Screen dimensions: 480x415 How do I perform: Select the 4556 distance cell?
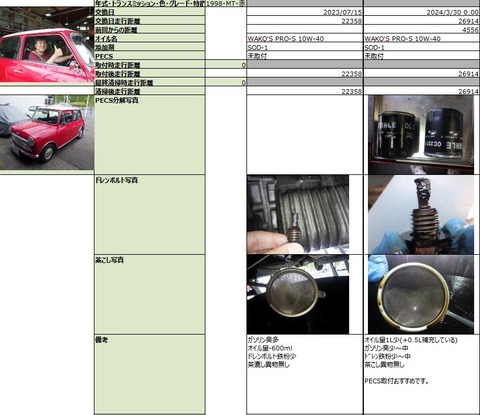(x=422, y=30)
